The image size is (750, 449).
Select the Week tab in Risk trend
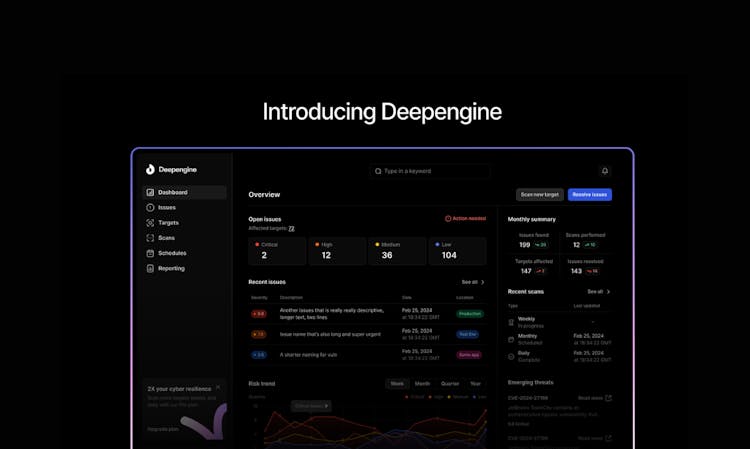(397, 383)
